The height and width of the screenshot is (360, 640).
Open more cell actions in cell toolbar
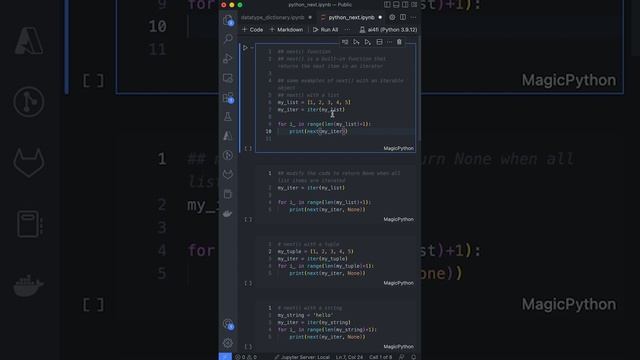(x=389, y=42)
